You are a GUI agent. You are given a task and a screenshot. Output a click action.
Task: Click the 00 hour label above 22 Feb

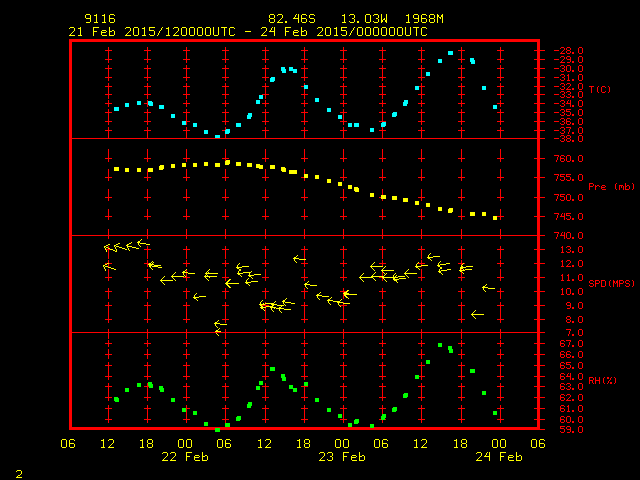(x=185, y=444)
